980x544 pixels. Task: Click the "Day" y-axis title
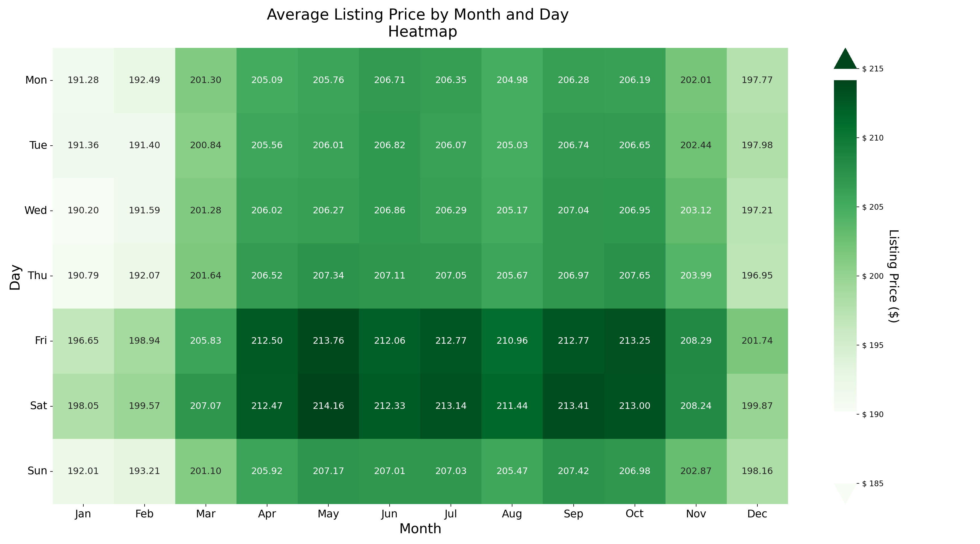click(15, 277)
